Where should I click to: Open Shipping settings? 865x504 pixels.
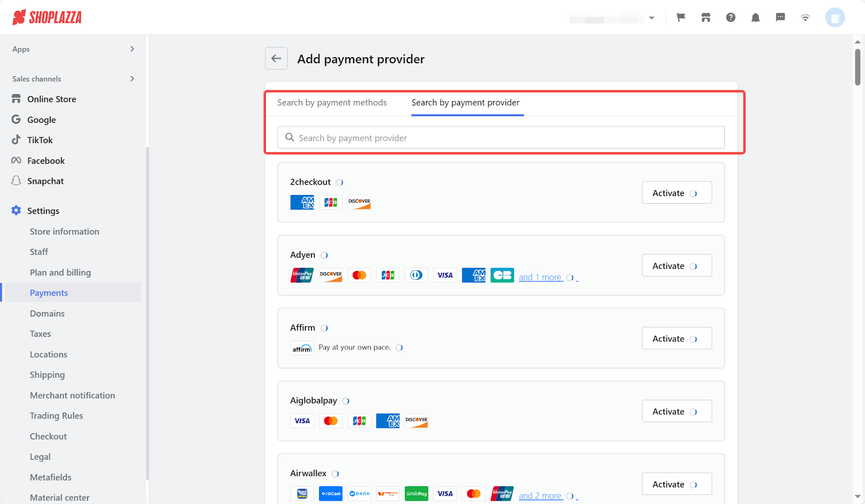coord(47,375)
